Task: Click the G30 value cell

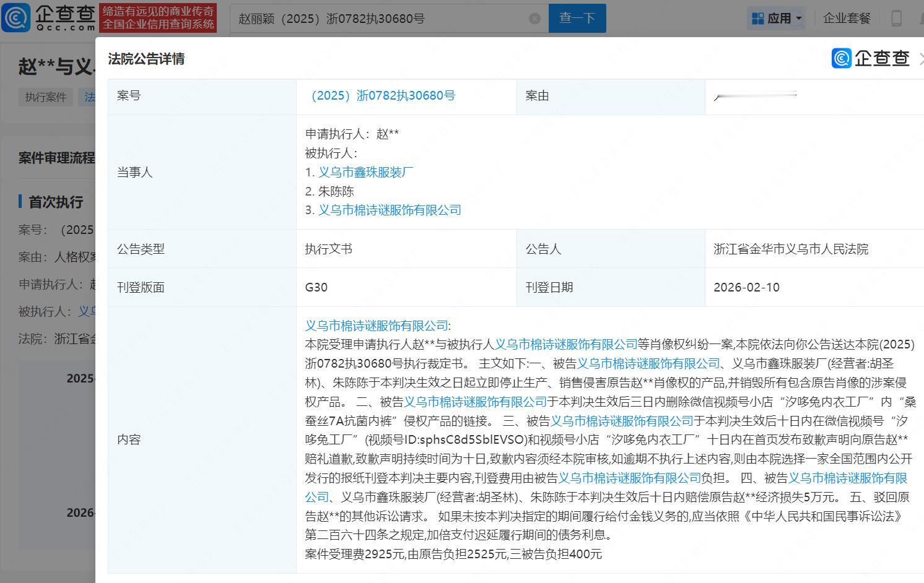Action: [x=406, y=287]
